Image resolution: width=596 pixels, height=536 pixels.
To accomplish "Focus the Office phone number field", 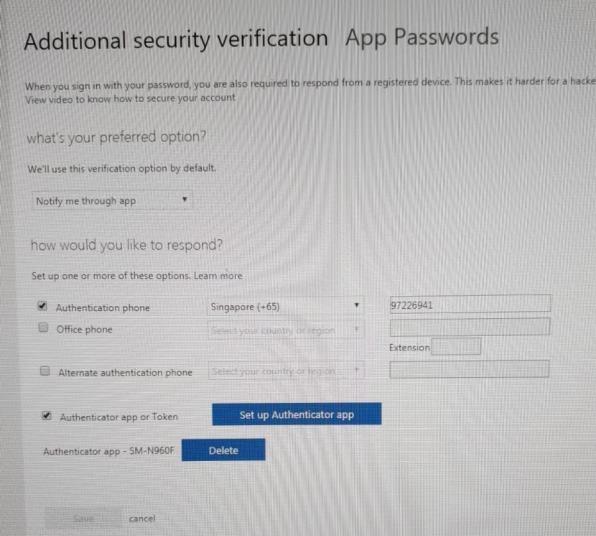I will 470,328.
